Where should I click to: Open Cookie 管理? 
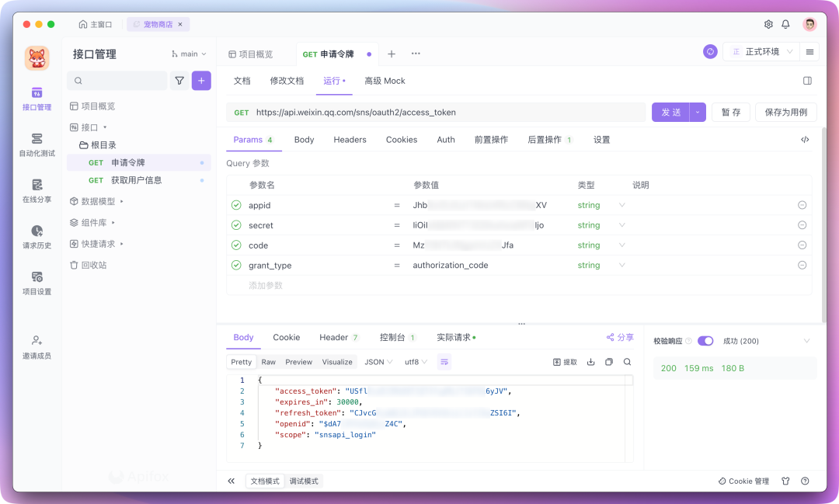[x=743, y=481]
